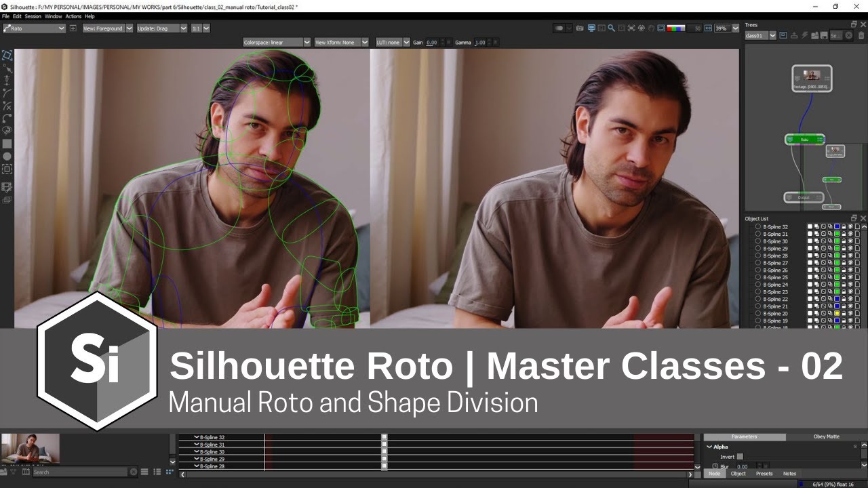Change the blue color swatch of B-Spline 32

tap(837, 226)
